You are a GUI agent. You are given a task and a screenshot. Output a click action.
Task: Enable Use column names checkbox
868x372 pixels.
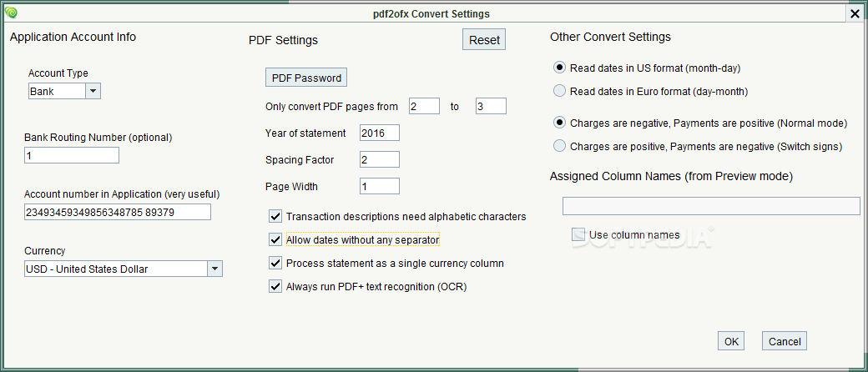(x=578, y=234)
